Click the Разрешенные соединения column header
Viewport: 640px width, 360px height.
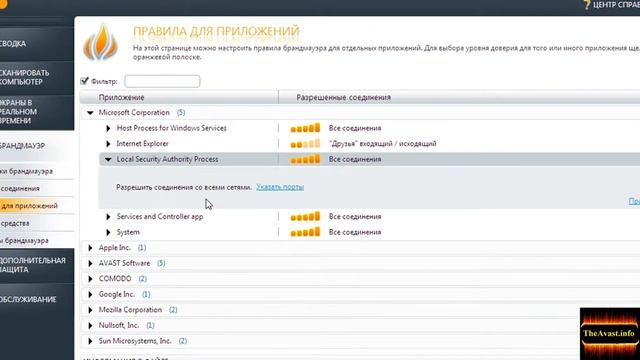click(x=343, y=98)
